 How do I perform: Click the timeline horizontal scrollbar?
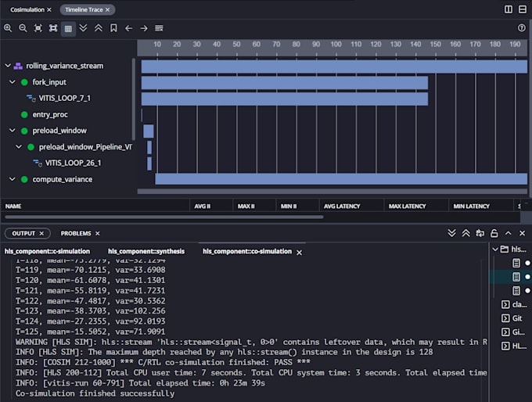pyautogui.click(x=332, y=192)
